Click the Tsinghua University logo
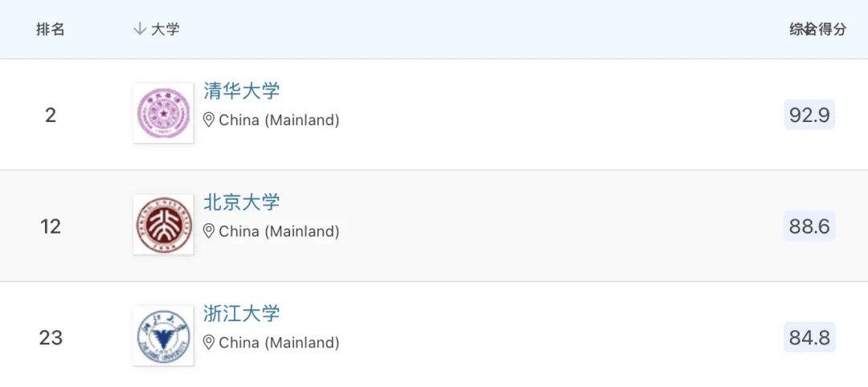 coord(163,114)
